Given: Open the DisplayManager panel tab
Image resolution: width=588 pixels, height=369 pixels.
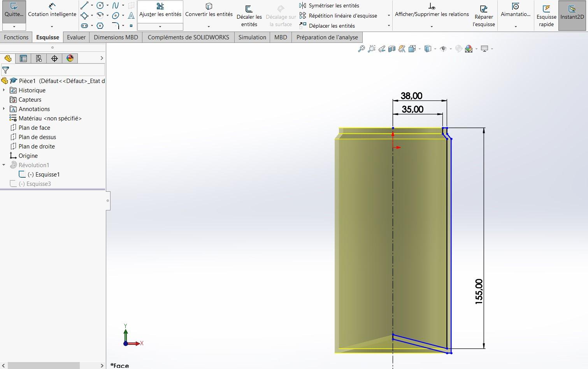Looking at the screenshot, I should pos(70,58).
